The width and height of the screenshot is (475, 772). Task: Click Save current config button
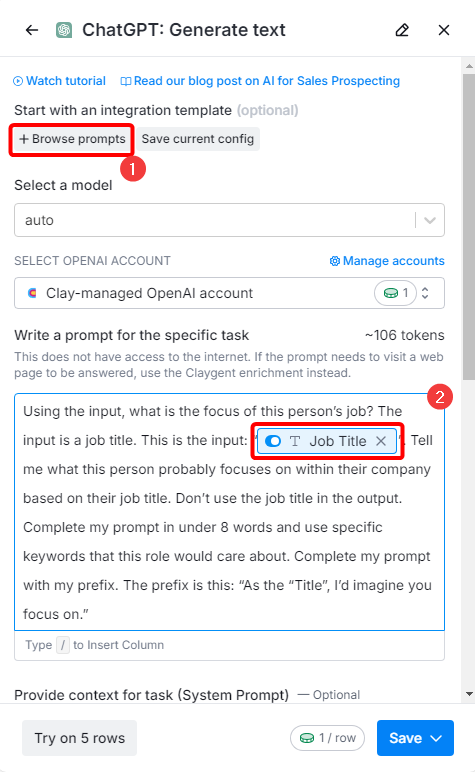(198, 139)
